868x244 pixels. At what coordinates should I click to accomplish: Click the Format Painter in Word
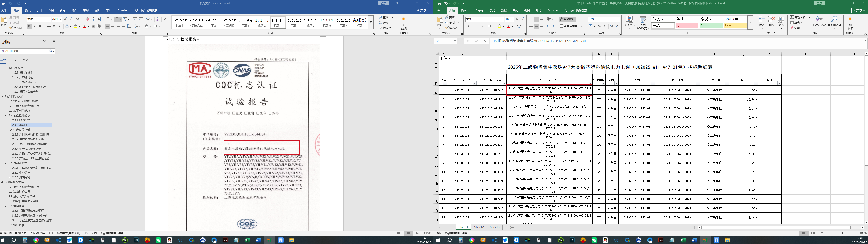[x=15, y=28]
